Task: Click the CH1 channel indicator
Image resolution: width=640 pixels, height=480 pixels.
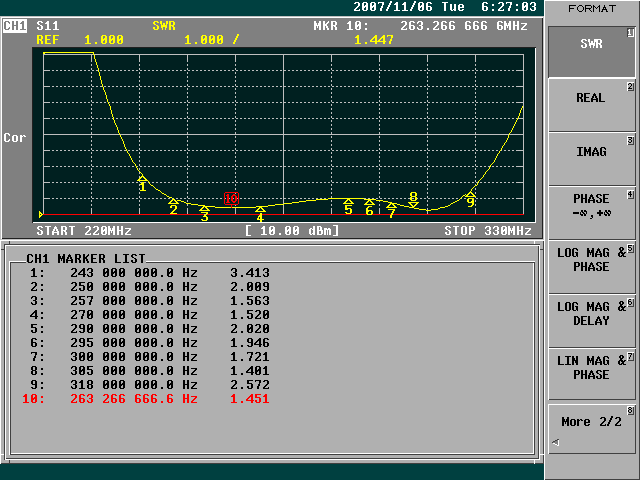Action: pos(15,26)
